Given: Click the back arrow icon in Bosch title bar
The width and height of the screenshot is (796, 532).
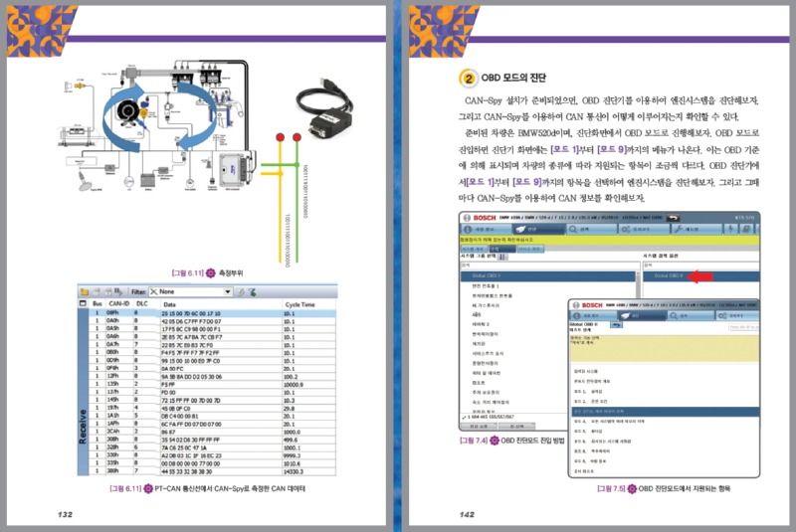Looking at the screenshot, I should click(x=674, y=216).
